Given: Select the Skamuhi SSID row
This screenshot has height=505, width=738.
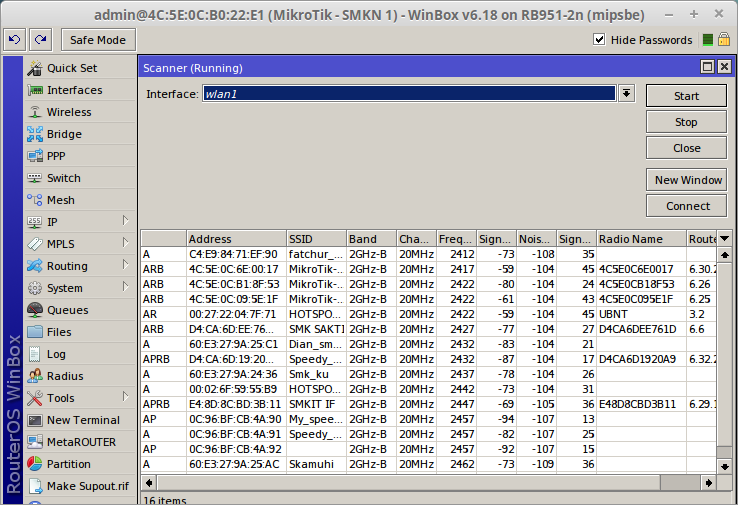Looking at the screenshot, I should 428,464.
